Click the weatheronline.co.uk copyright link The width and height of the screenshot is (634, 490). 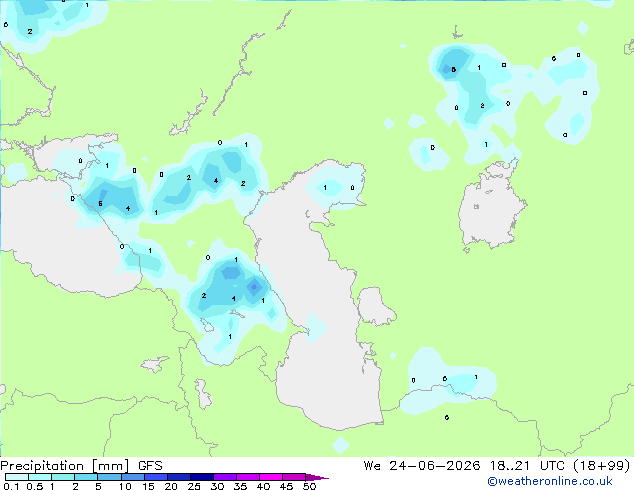(x=550, y=482)
